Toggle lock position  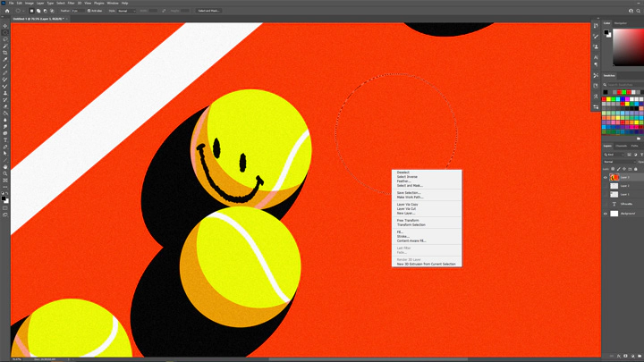(624, 169)
